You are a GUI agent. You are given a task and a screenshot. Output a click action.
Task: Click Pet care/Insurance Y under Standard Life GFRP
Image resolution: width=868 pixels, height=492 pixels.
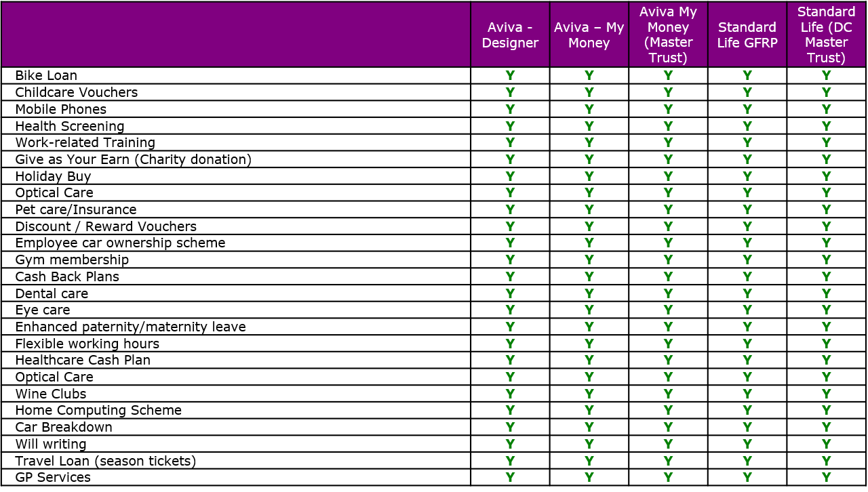747,209
